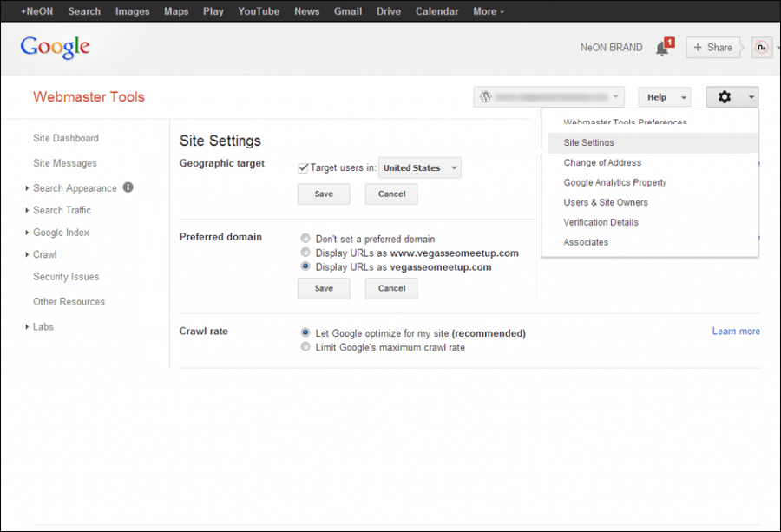Open the profile avatar menu
The height and width of the screenshot is (532, 781).
[x=761, y=47]
